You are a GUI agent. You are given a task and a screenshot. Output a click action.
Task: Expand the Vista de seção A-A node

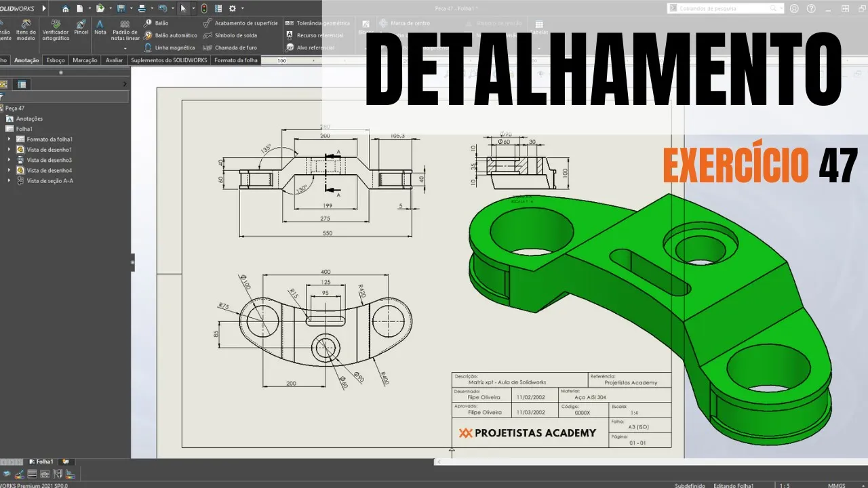pyautogui.click(x=9, y=181)
